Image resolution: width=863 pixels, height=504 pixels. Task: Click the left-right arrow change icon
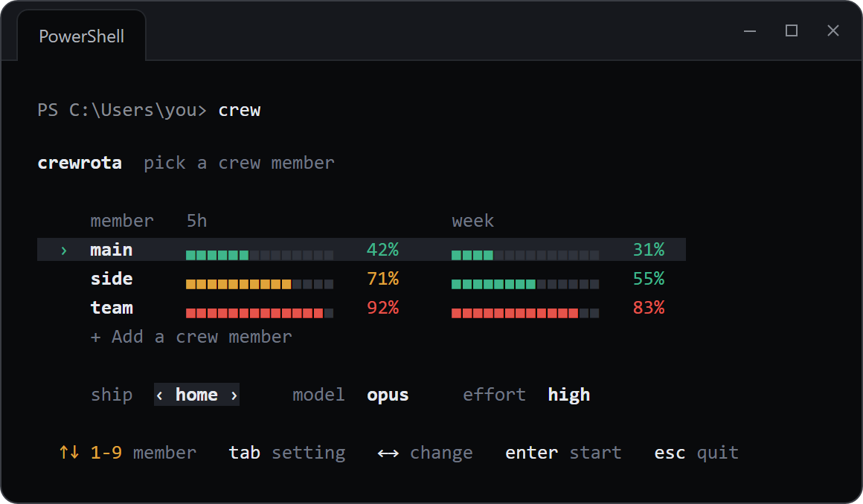[x=388, y=453]
